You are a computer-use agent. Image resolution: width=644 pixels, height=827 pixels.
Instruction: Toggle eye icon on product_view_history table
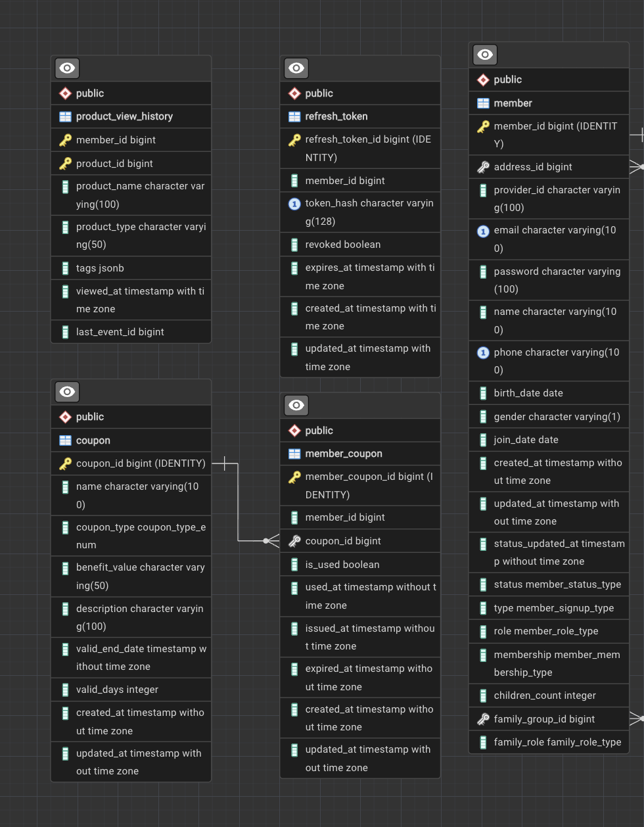tap(67, 68)
